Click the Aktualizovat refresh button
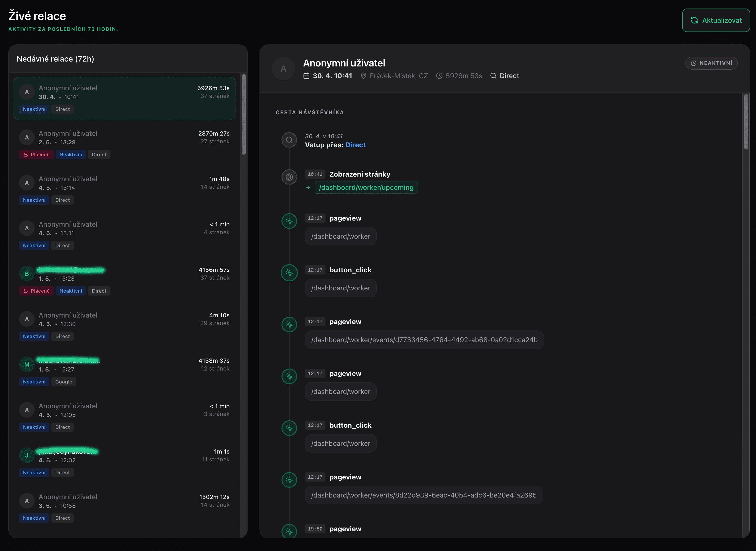The image size is (756, 551). (716, 20)
